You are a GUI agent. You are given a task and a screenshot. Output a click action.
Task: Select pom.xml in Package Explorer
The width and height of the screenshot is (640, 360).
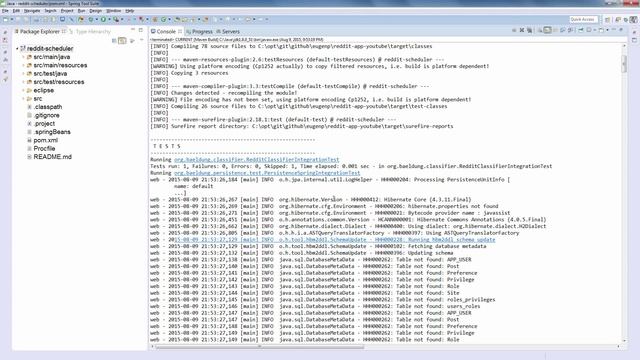(45, 140)
